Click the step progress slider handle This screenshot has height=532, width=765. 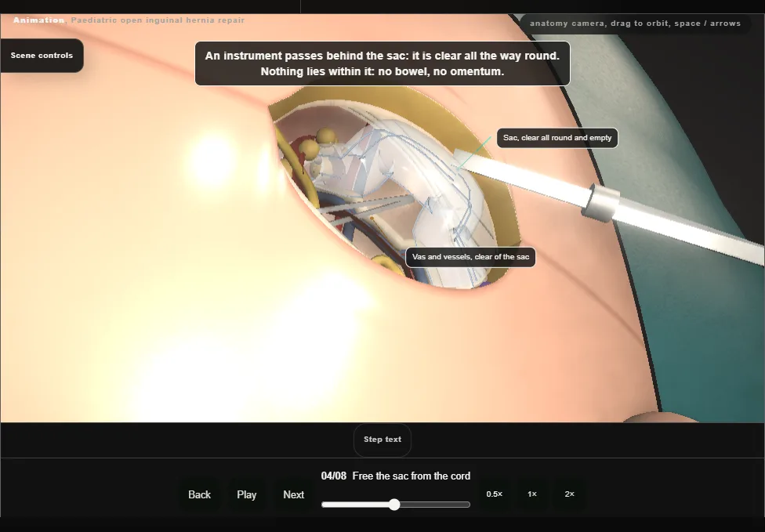394,505
